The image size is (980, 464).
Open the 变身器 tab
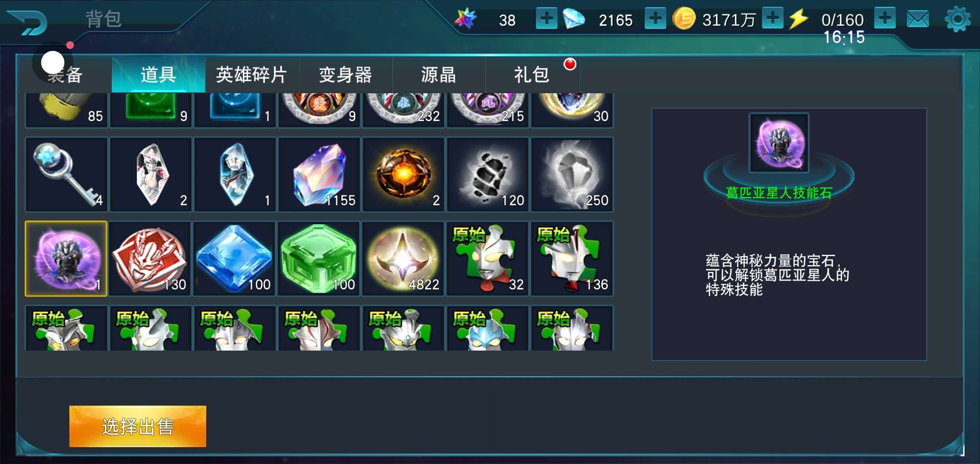(345, 75)
